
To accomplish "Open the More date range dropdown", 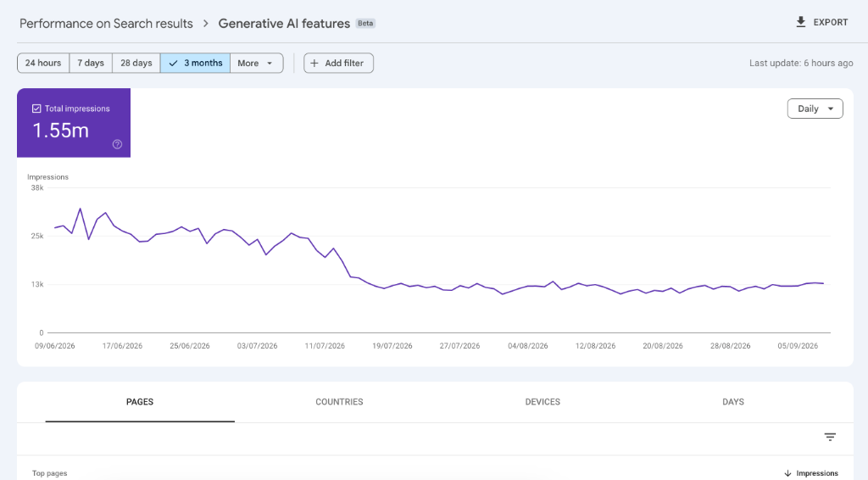I will [x=256, y=63].
